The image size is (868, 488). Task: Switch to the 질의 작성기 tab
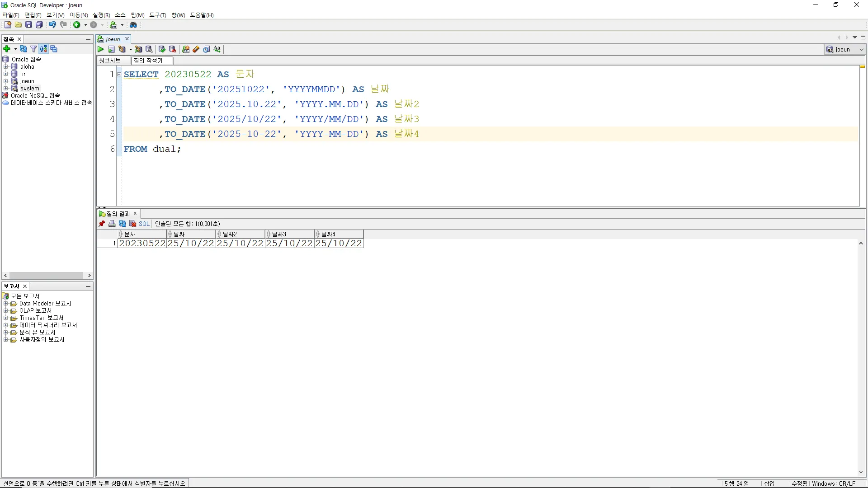[148, 61]
